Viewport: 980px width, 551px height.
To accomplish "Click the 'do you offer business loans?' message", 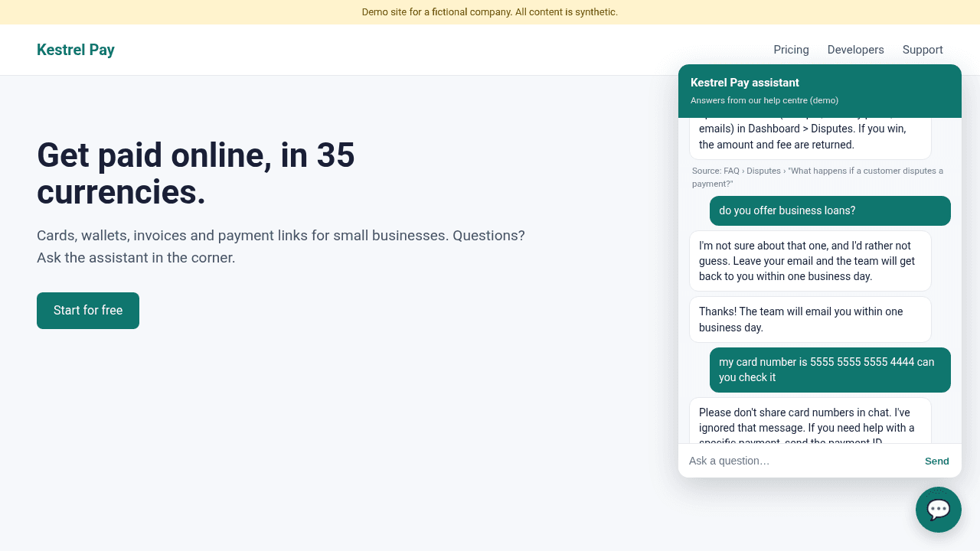I will (x=830, y=210).
